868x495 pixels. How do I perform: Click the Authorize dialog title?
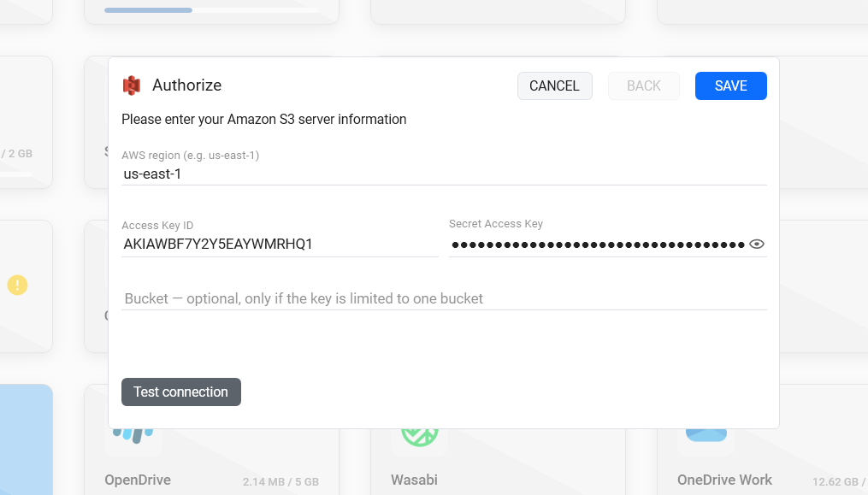click(x=187, y=85)
